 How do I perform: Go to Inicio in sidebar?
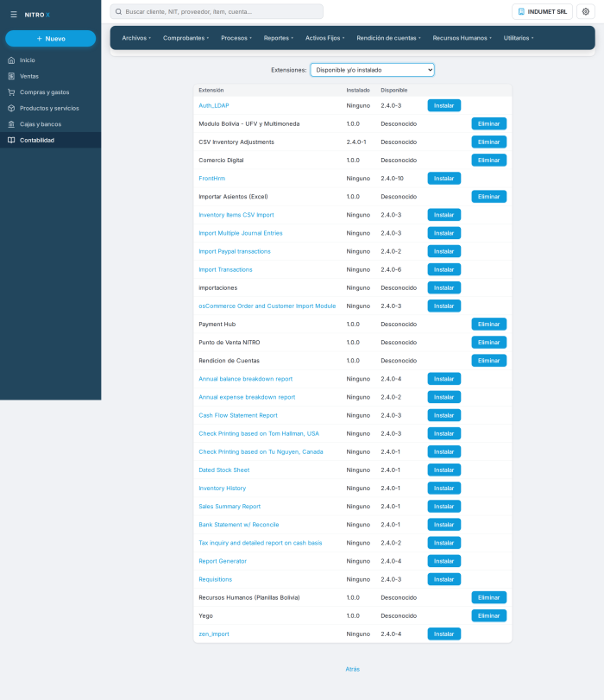click(x=50, y=60)
